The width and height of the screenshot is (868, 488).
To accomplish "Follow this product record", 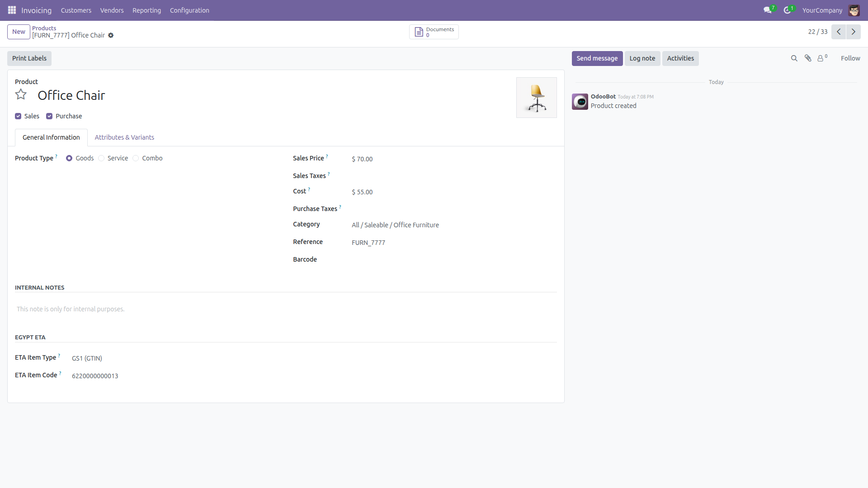I will [x=850, y=58].
